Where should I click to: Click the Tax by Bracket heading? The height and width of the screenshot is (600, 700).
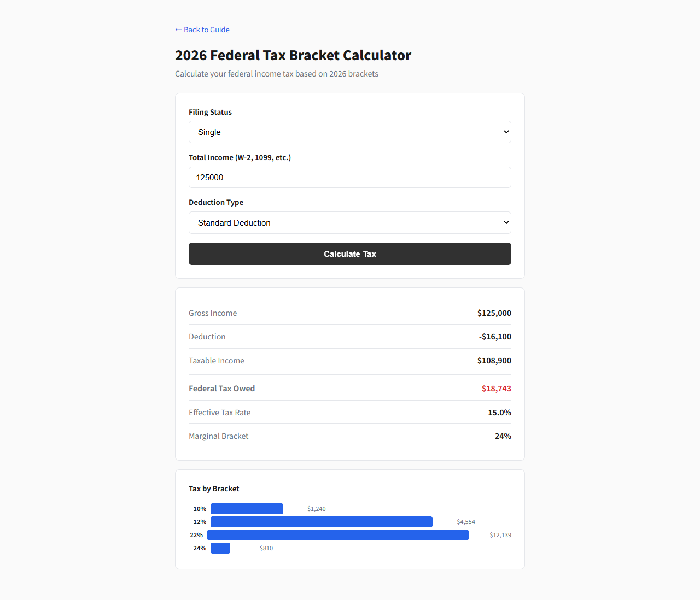(x=214, y=489)
